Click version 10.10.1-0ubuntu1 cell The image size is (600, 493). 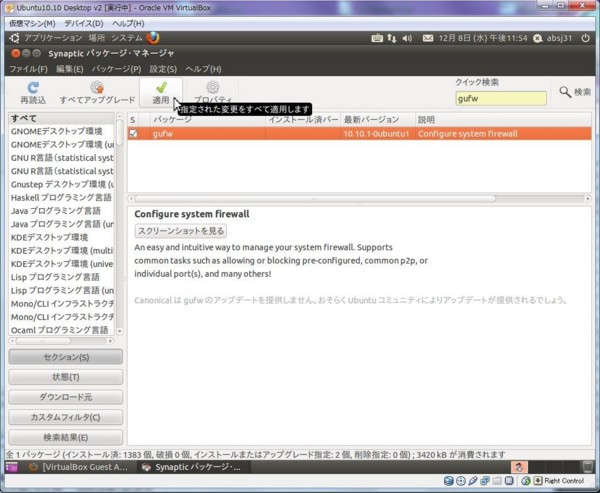point(376,134)
